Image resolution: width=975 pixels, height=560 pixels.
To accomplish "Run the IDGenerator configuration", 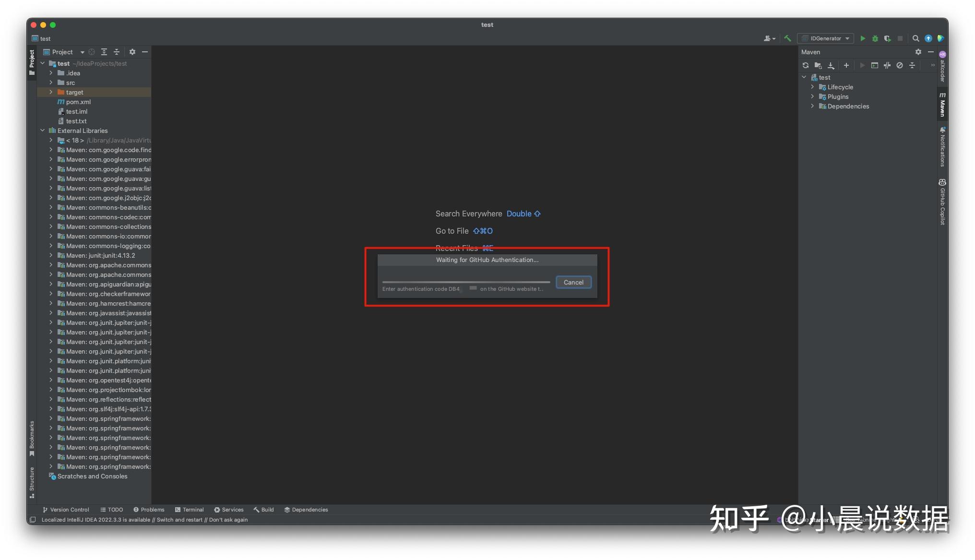I will 863,38.
